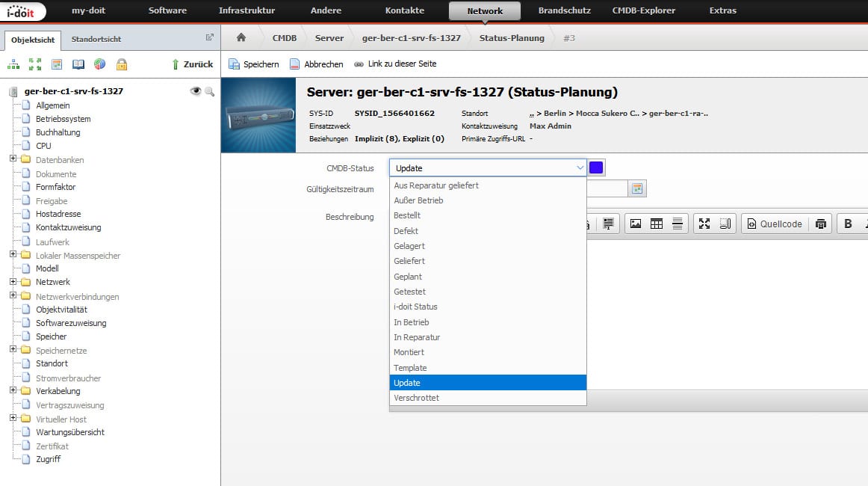The width and height of the screenshot is (868, 486).
Task: Open Allgemein category in tree
Action: coord(52,105)
